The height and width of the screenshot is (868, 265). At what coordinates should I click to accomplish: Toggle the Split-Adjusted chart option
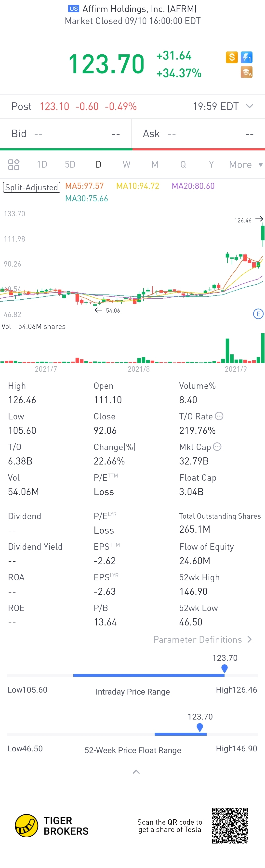pyautogui.click(x=32, y=187)
